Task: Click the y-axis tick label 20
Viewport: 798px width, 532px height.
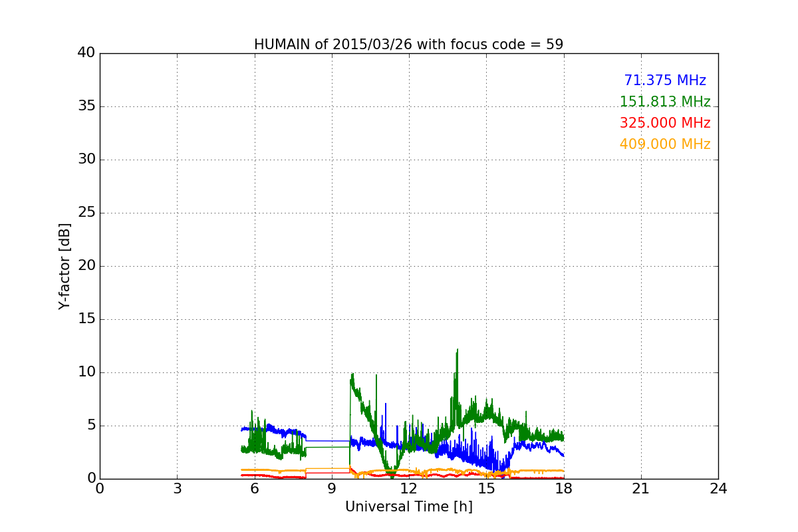Action: 86,266
